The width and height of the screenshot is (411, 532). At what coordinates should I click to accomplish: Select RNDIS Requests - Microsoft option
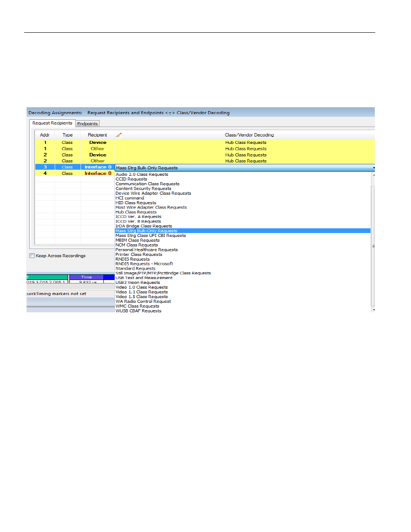144,264
